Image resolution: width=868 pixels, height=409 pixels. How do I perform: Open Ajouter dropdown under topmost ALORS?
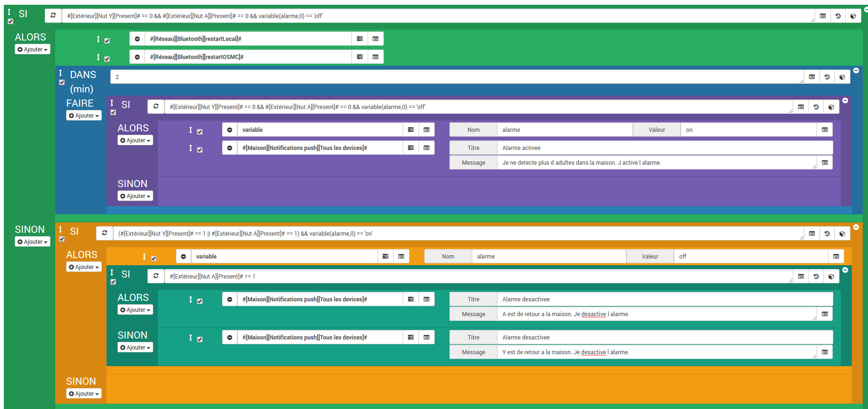[x=32, y=50]
